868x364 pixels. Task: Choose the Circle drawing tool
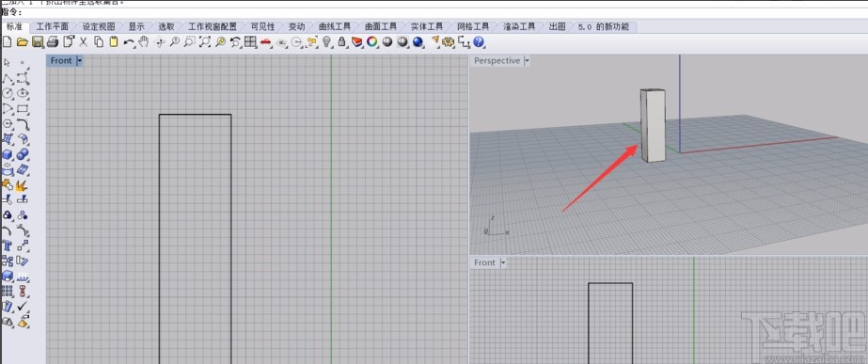[8, 93]
